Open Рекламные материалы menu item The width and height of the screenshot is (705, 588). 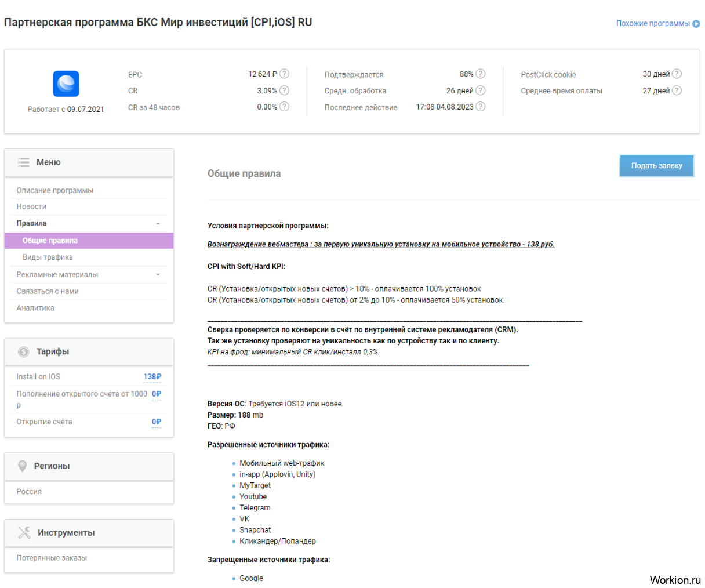tap(57, 275)
